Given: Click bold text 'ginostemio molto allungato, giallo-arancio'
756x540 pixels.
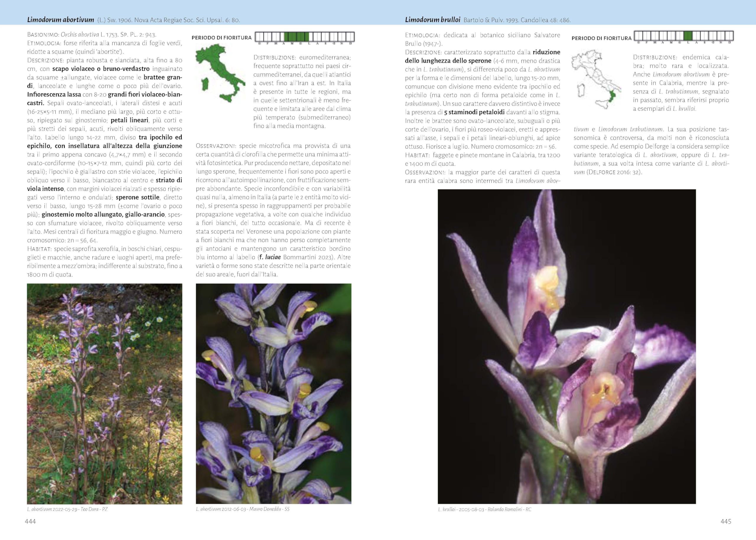Looking at the screenshot, I should (103, 214).
